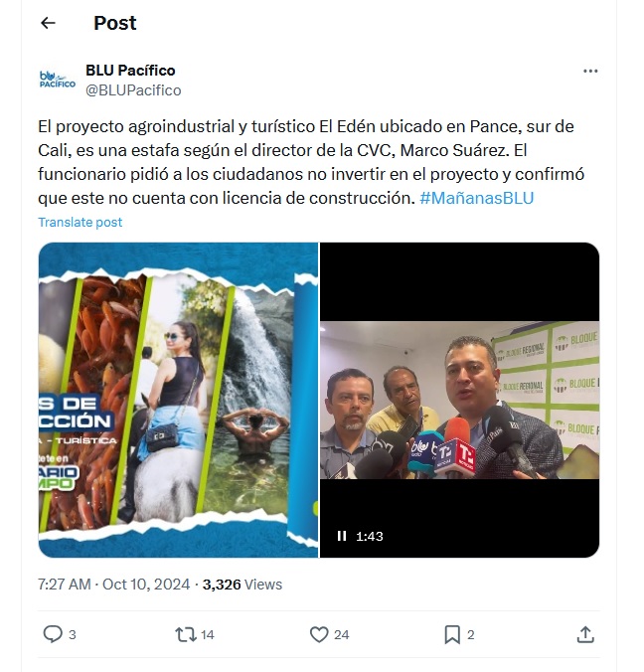Viewport: 644px width, 672px height.
Task: Open the reply speech bubble icon
Action: click(53, 634)
